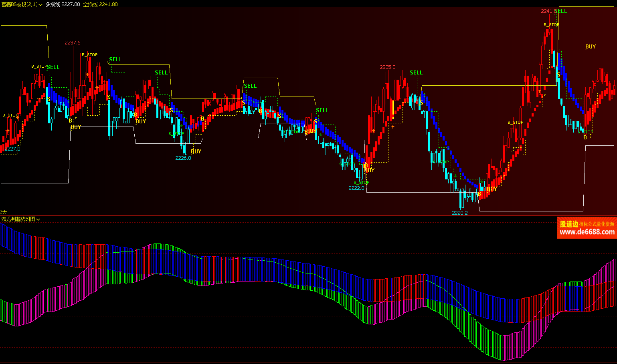Screen dimensions: 617x364
Task: Click the 2237.6 high price marker
Action: click(x=73, y=43)
